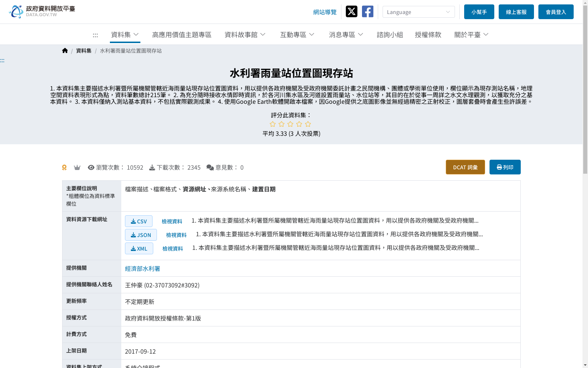Click the 不定期更新 update frequency value
588x368 pixels.
coord(140,302)
